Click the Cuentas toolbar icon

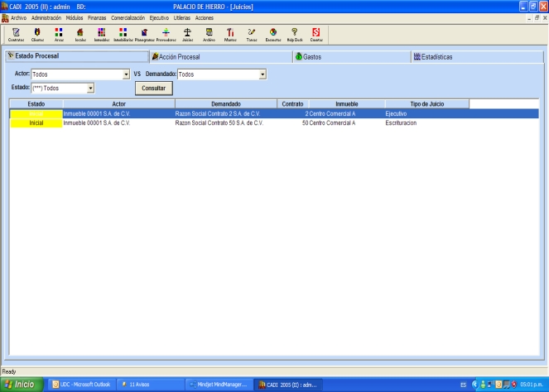pos(316,34)
